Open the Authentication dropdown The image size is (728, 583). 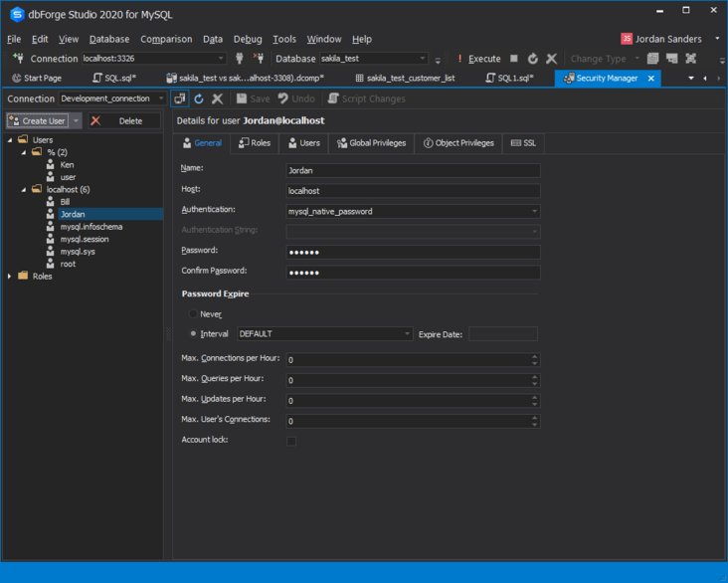[535, 212]
